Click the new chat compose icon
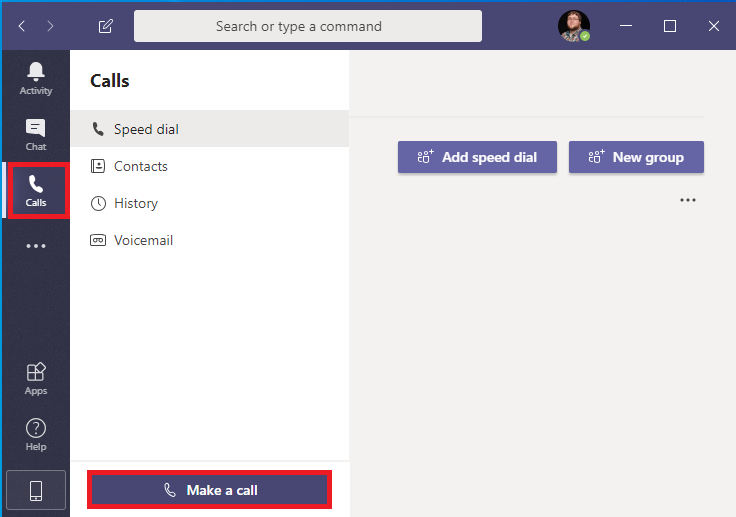Screen dimensions: 736x517 pyautogui.click(x=106, y=26)
